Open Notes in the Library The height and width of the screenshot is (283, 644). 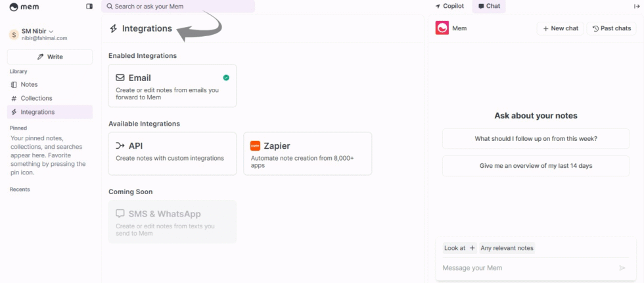click(x=29, y=84)
